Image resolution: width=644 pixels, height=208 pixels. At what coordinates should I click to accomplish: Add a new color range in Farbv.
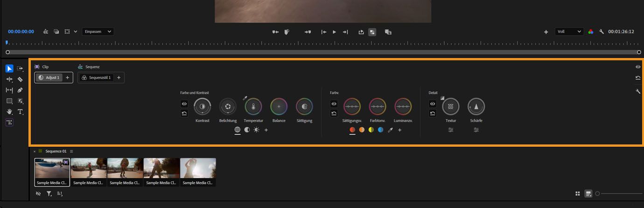(399, 130)
